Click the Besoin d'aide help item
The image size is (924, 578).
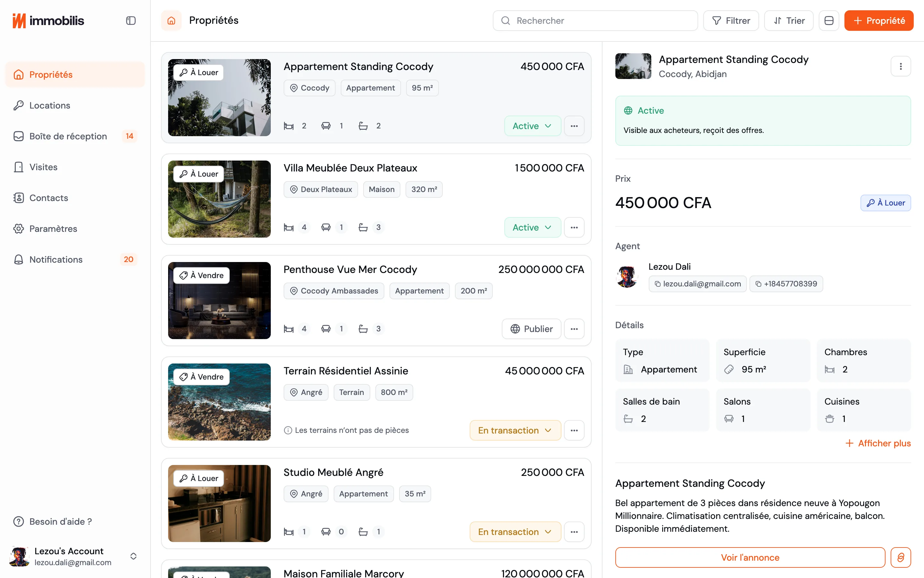tap(53, 521)
